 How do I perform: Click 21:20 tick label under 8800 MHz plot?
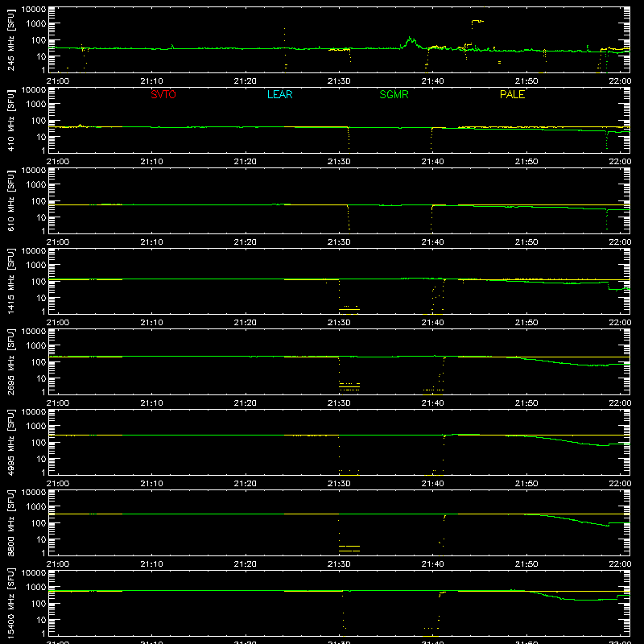coord(246,564)
